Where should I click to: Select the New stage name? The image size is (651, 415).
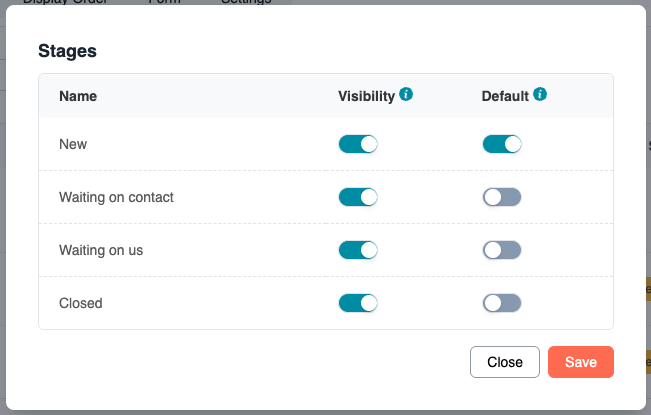tap(73, 144)
